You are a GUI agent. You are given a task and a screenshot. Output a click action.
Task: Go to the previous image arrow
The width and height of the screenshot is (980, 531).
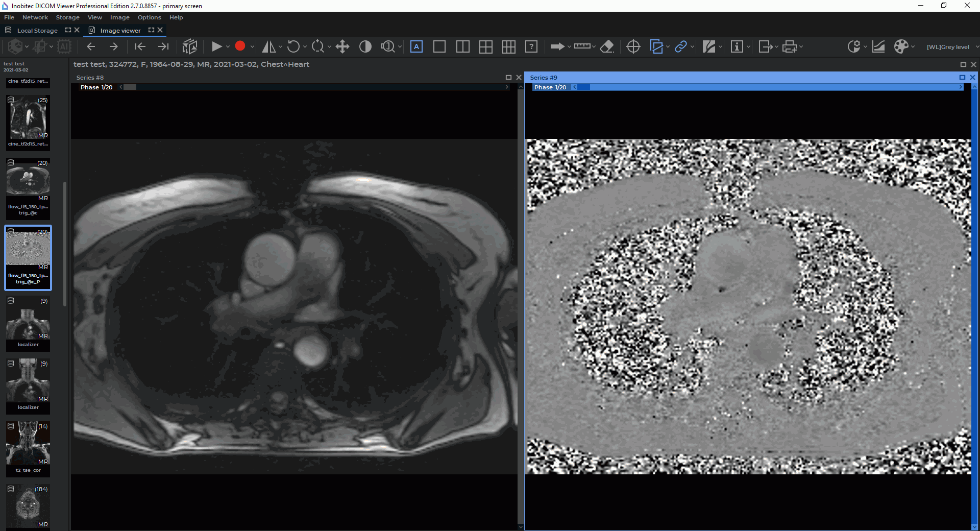tap(91, 46)
